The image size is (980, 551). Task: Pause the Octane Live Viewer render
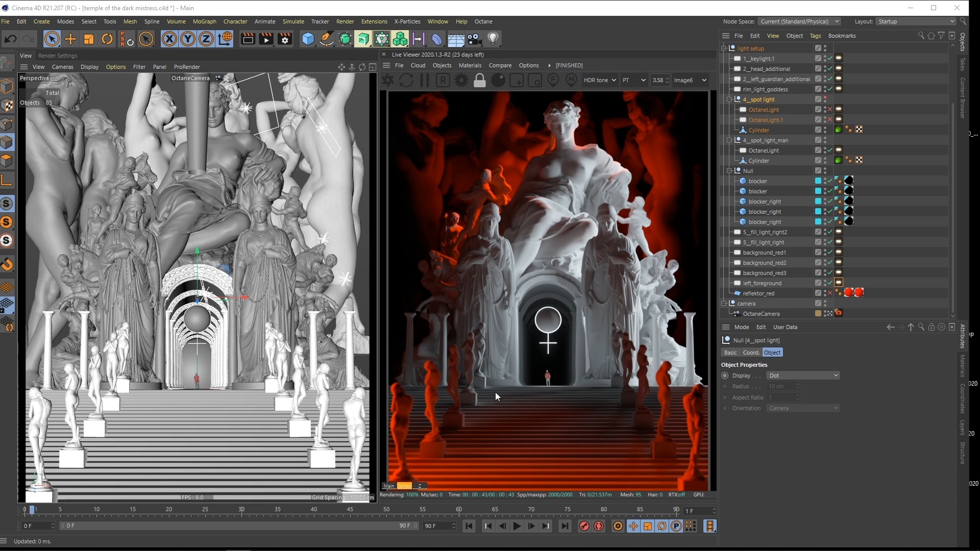pyautogui.click(x=424, y=81)
